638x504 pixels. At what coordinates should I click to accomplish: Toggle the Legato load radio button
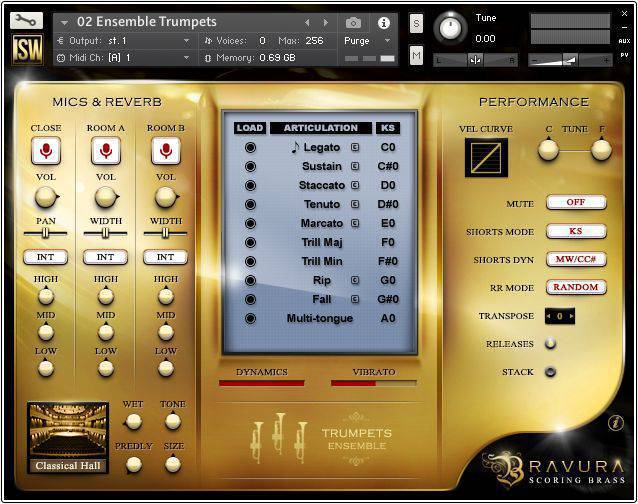point(250,148)
